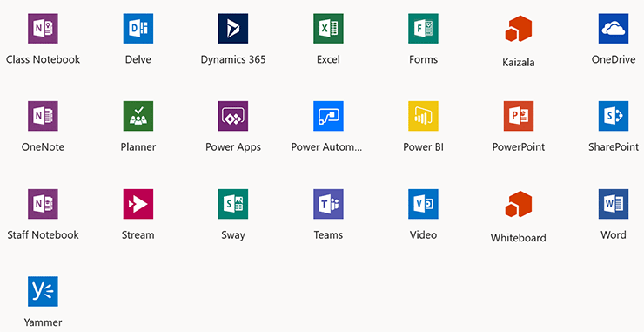This screenshot has width=644, height=332.
Task: Launch the Power Apps icon
Action: tap(233, 116)
